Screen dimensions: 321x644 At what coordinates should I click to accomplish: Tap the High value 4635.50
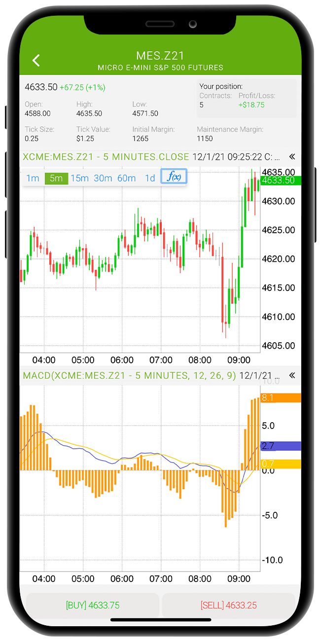(x=89, y=113)
